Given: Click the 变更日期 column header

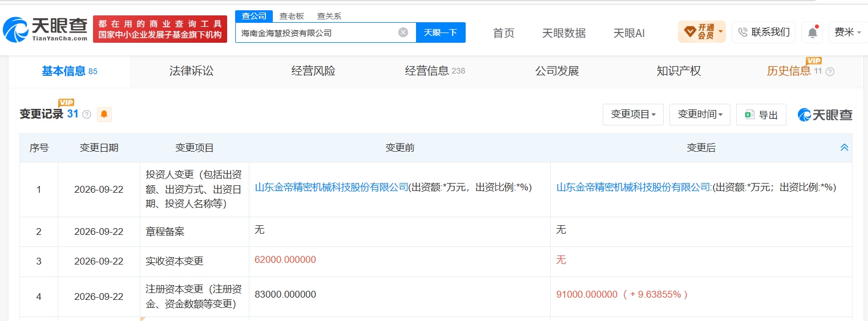Looking at the screenshot, I should (x=99, y=148).
